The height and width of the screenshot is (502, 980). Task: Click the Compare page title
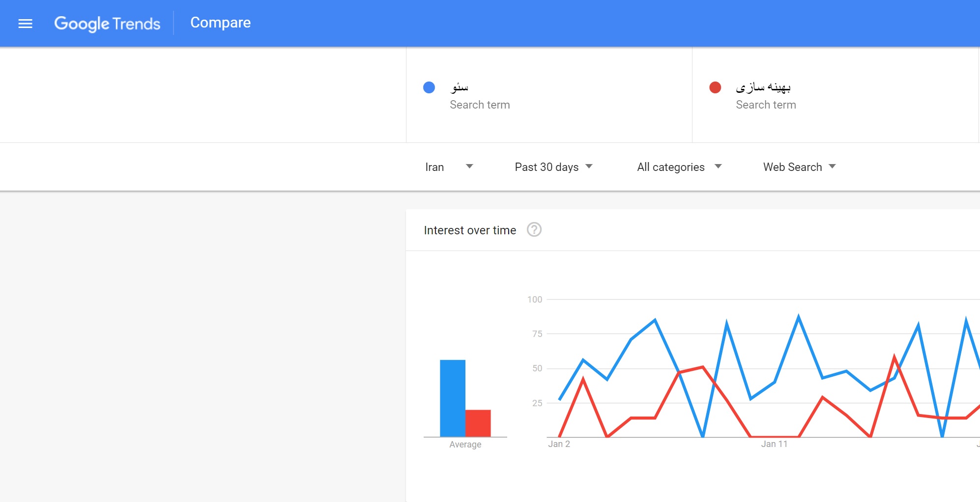[220, 23]
